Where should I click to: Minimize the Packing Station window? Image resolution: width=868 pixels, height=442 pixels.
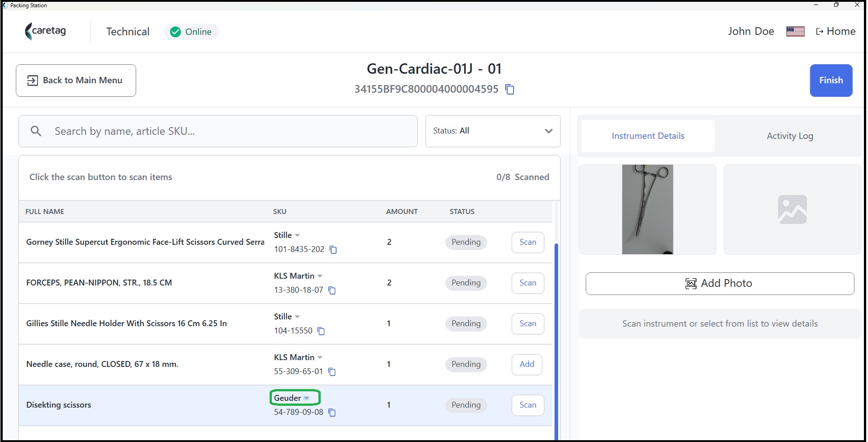(816, 5)
